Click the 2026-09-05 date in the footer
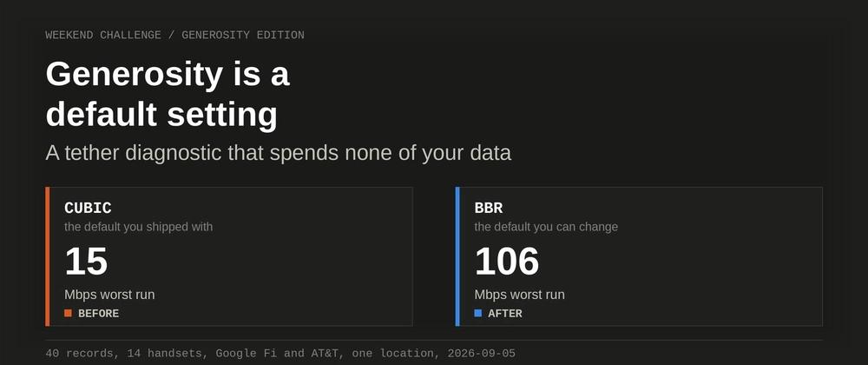This screenshot has height=365, width=868. tap(482, 354)
